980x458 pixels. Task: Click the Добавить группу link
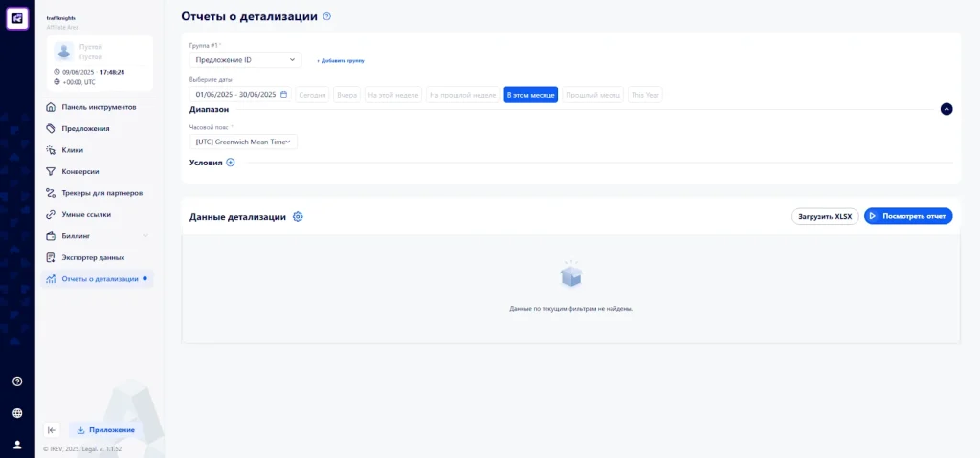pyautogui.click(x=340, y=61)
